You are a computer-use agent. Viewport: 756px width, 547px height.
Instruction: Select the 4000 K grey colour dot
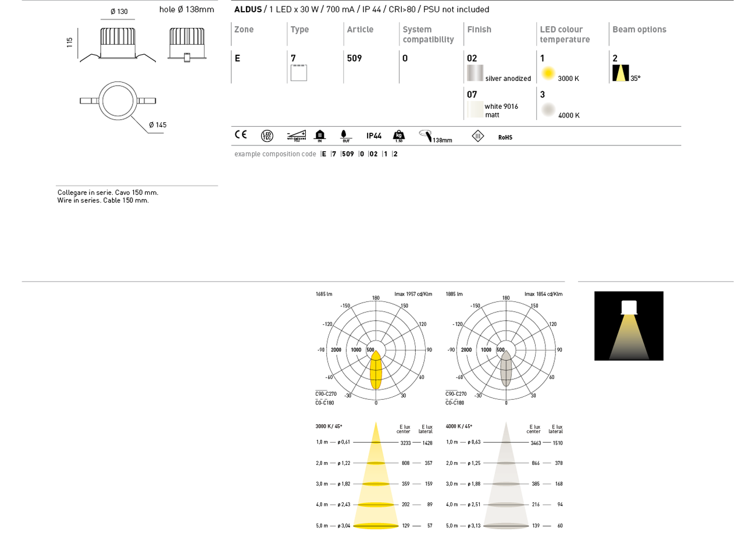[548, 109]
